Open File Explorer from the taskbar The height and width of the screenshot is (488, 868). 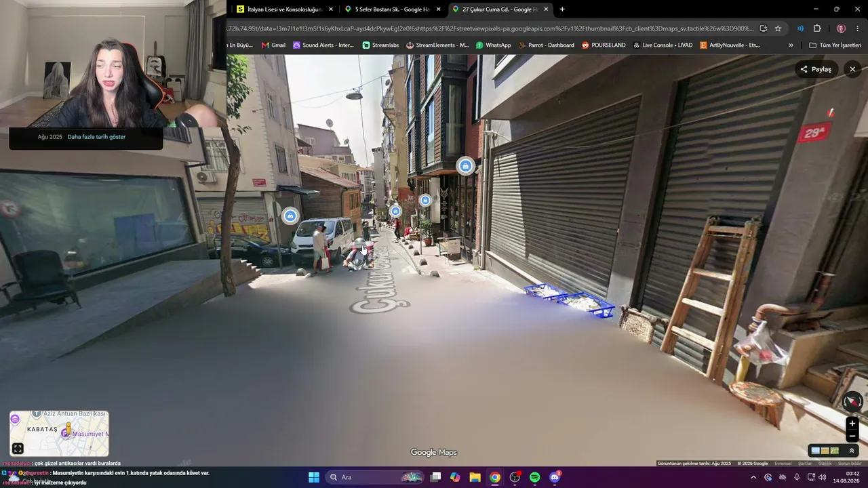(x=475, y=477)
